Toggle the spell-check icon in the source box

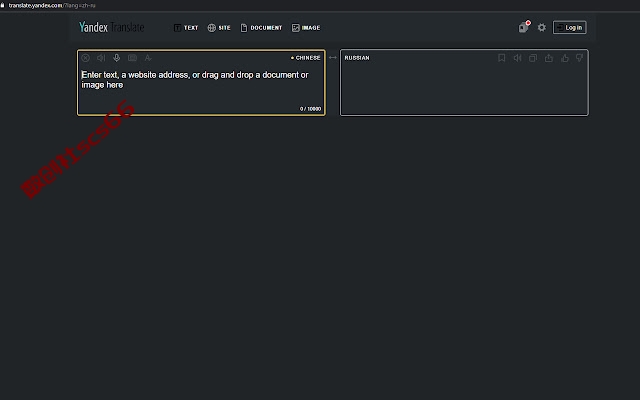[148, 58]
